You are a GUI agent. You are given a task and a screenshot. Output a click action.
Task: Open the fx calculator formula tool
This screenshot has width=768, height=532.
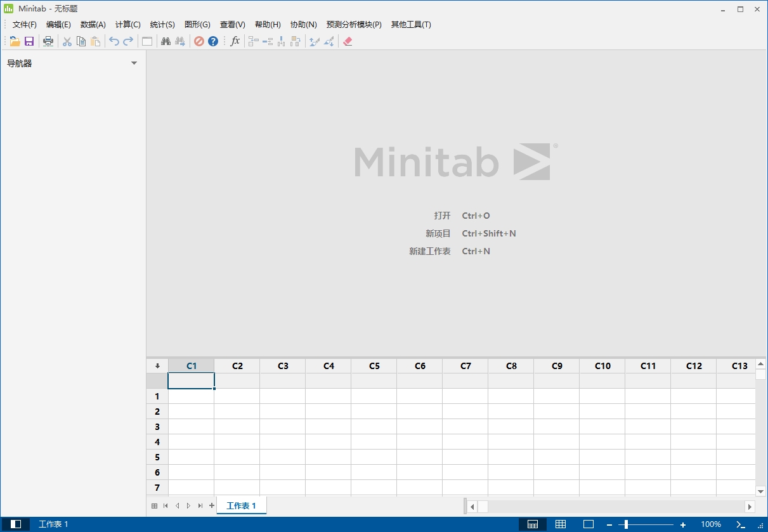(234, 41)
